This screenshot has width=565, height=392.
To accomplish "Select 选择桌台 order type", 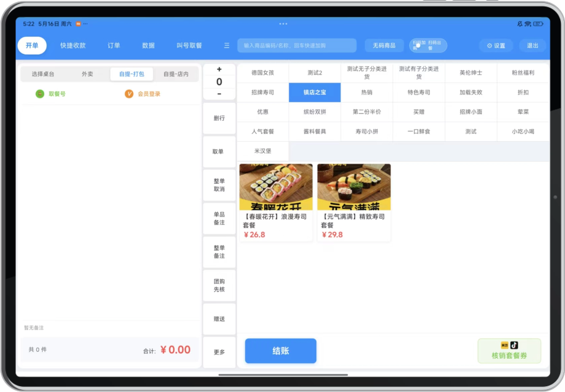I will (x=43, y=74).
